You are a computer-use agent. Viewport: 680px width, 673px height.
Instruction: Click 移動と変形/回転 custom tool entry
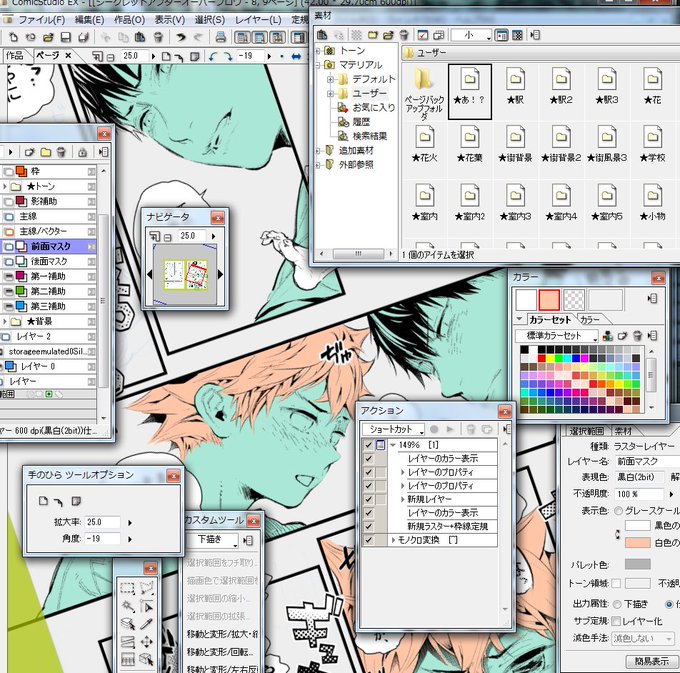tap(219, 651)
